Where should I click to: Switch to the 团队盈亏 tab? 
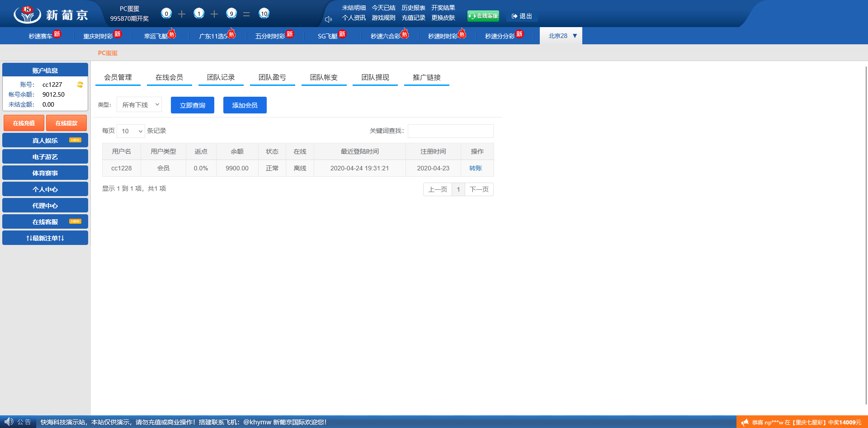tap(272, 77)
